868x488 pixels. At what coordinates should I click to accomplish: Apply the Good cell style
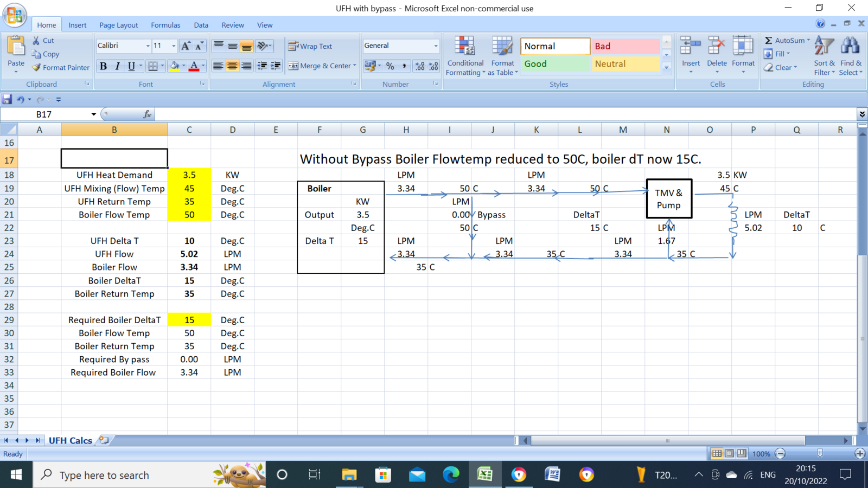pyautogui.click(x=554, y=64)
